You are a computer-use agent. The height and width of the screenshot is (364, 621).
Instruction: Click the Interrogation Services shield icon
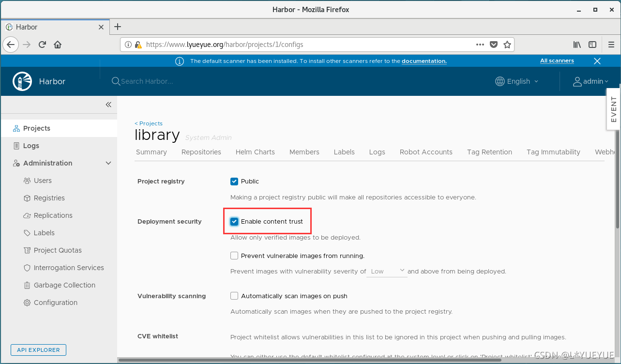click(x=27, y=268)
